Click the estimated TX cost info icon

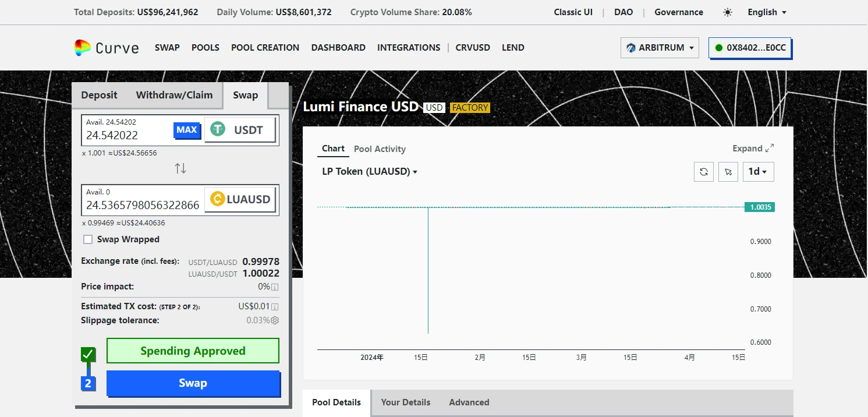(x=275, y=307)
